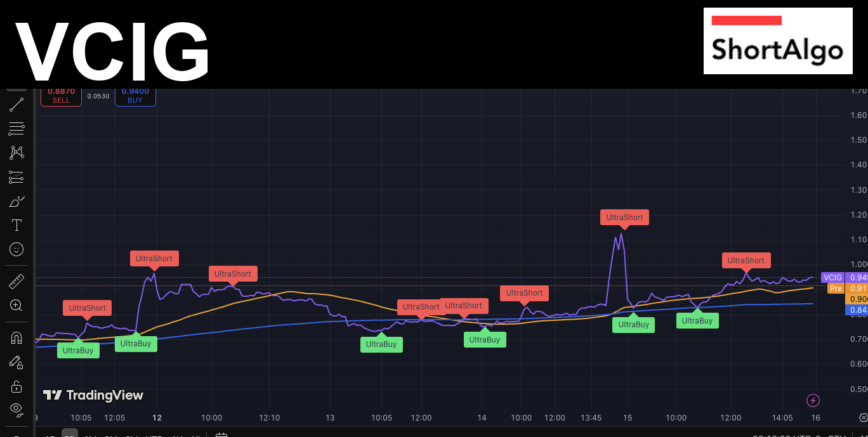Click the SELL 0.8870 button
868x437 pixels.
pos(62,96)
